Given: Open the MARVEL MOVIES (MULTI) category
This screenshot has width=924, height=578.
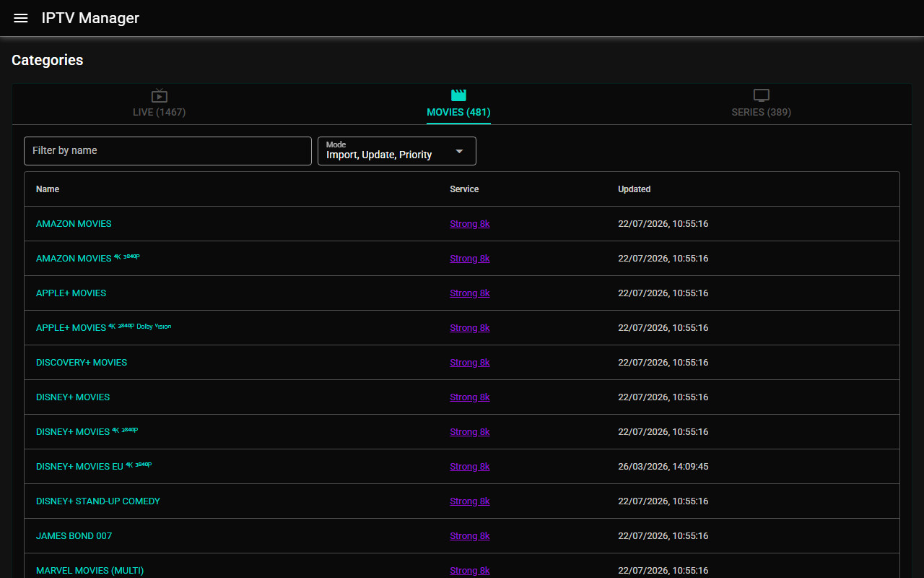Looking at the screenshot, I should (x=90, y=571).
